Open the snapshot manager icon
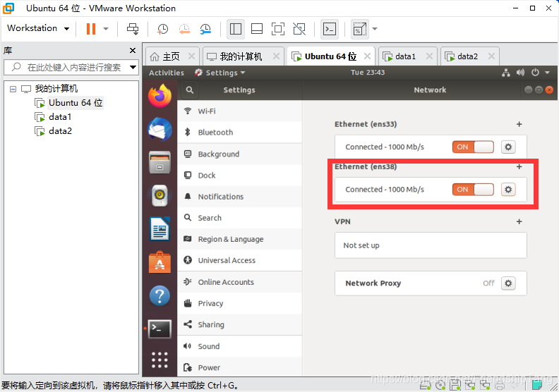The width and height of the screenshot is (559, 392). coord(205,29)
